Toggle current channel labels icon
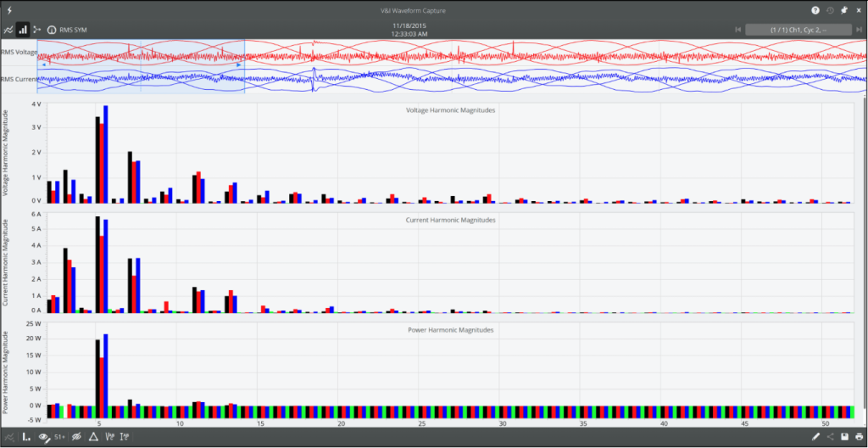 click(x=124, y=437)
